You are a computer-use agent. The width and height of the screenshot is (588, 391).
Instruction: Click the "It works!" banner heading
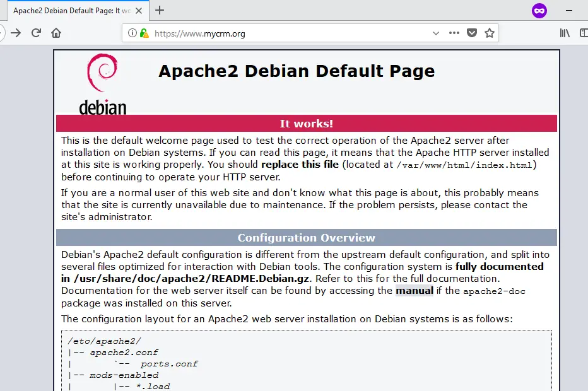(x=307, y=124)
